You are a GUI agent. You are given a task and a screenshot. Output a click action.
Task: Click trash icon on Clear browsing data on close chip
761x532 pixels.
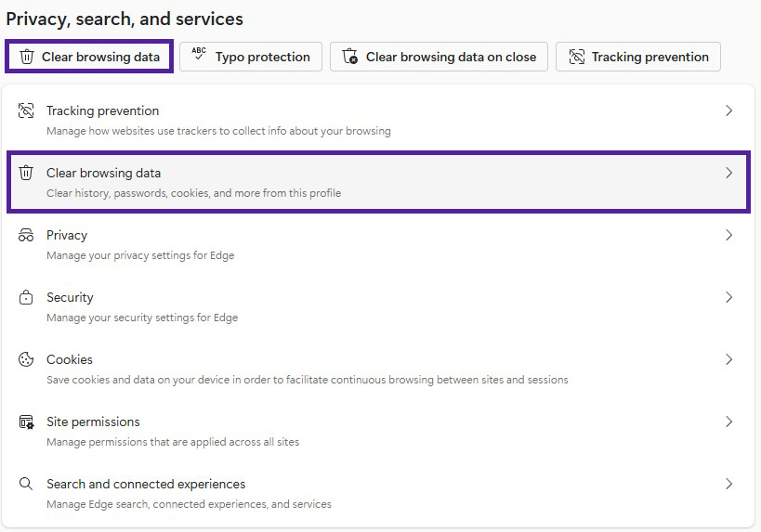point(349,57)
